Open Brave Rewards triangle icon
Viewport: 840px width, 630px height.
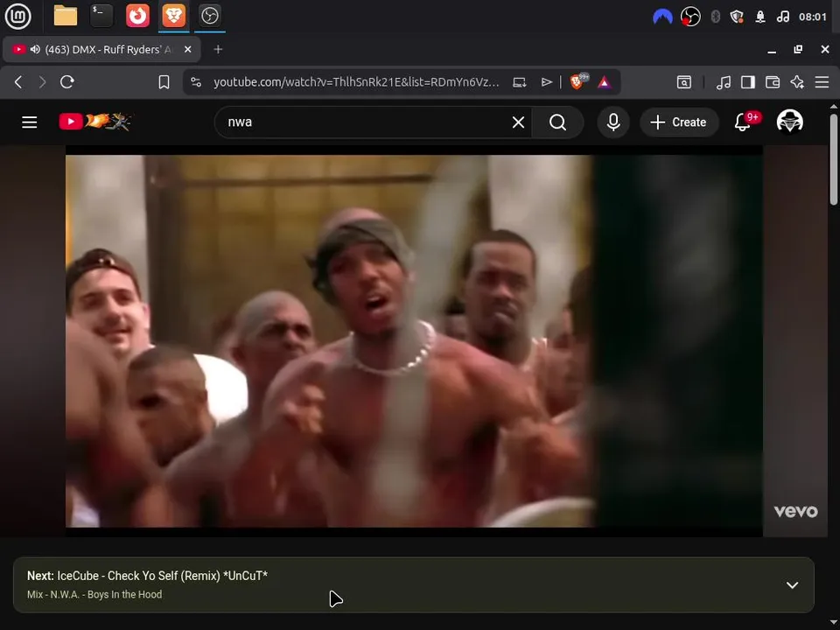click(x=605, y=82)
